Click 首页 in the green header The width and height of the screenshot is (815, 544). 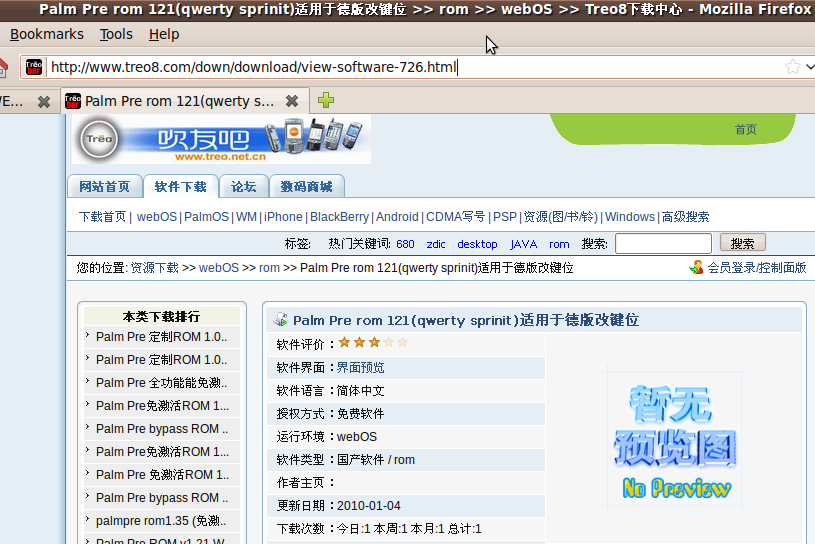(745, 129)
